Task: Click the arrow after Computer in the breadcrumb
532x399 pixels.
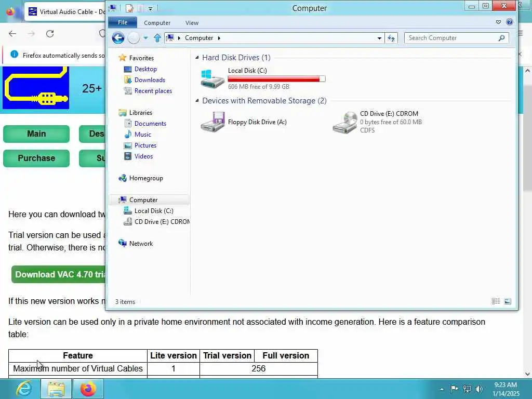Action: (x=219, y=38)
